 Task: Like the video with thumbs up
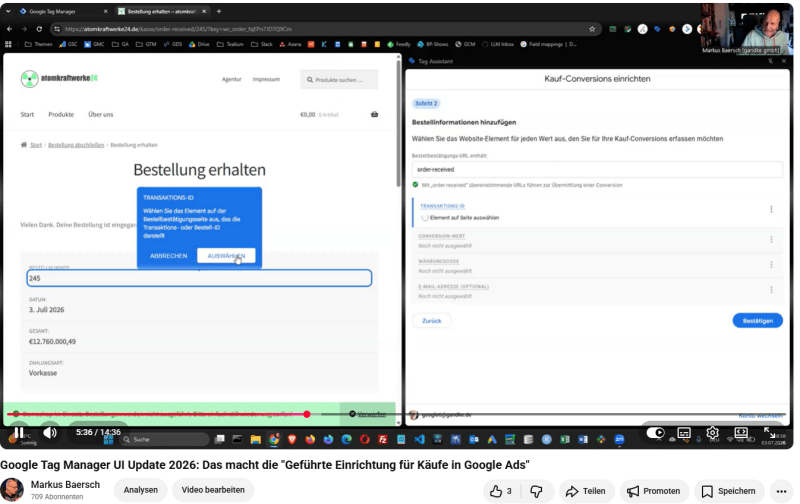[x=501, y=491]
